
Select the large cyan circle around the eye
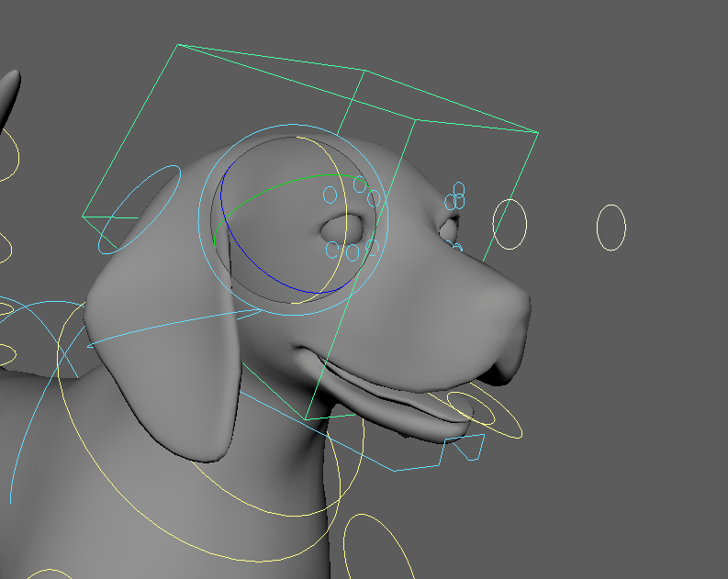(x=294, y=220)
